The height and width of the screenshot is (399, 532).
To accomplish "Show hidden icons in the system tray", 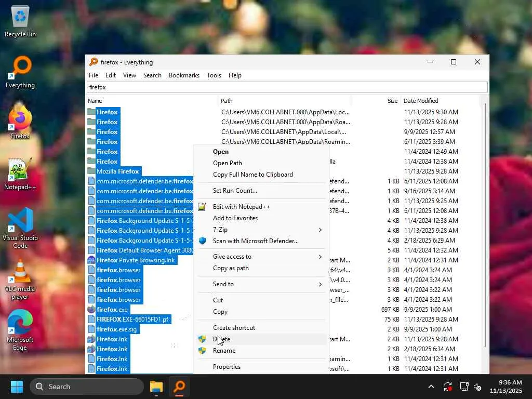I will (x=431, y=387).
